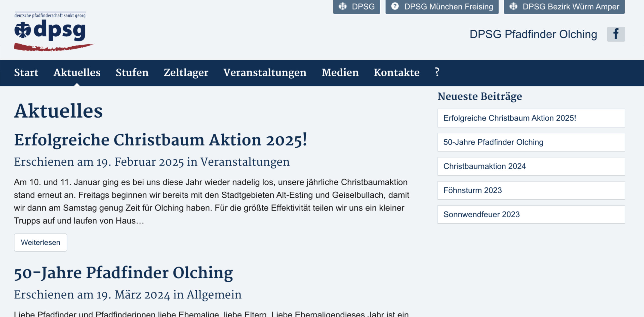Viewport: 644px width, 317px height.
Task: Open the DPSG lily top button
Action: (356, 7)
